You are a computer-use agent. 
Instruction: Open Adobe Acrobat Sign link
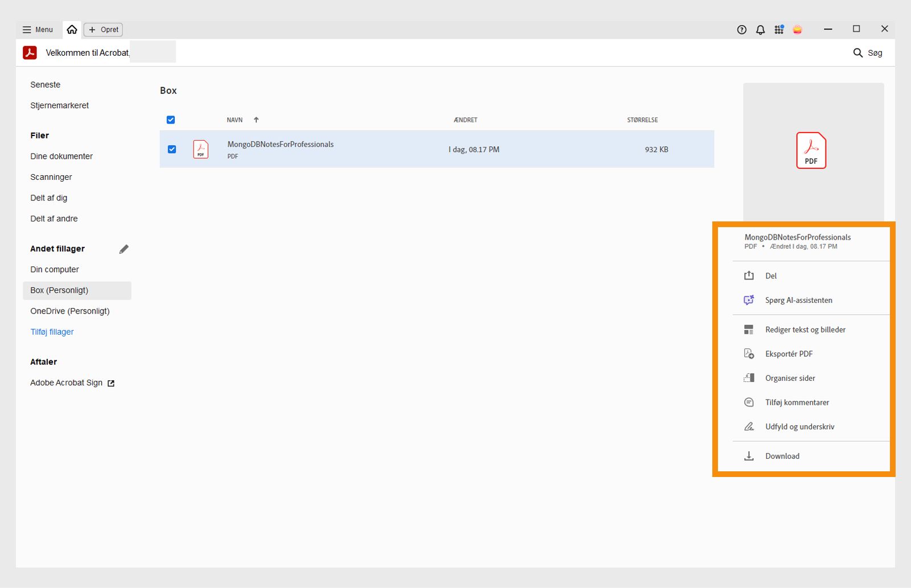click(67, 383)
